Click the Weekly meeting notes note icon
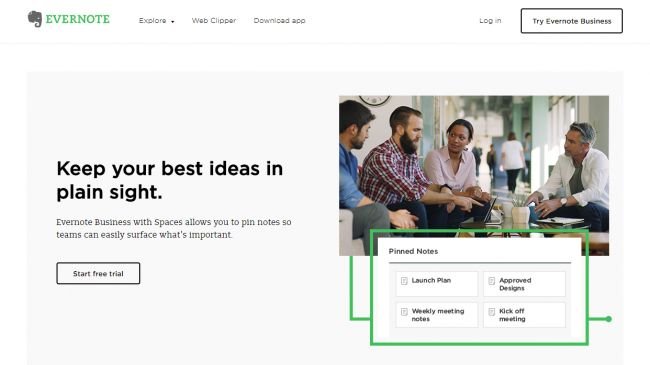Viewport: 650px width, 365px height. point(404,311)
